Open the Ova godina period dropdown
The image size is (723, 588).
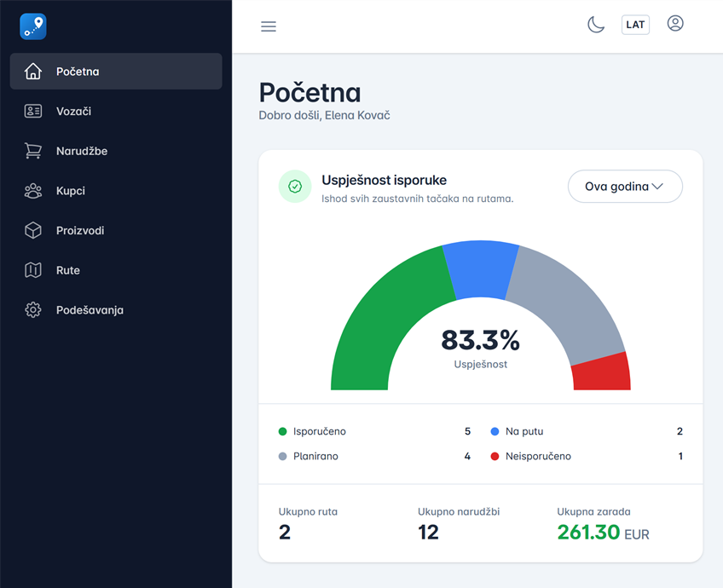(625, 186)
